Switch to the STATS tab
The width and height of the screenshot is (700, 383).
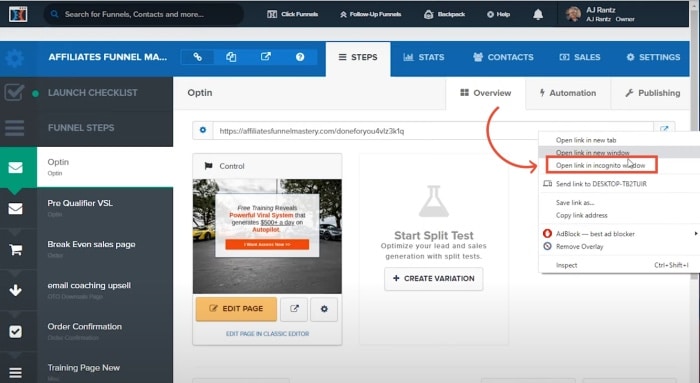[424, 58]
